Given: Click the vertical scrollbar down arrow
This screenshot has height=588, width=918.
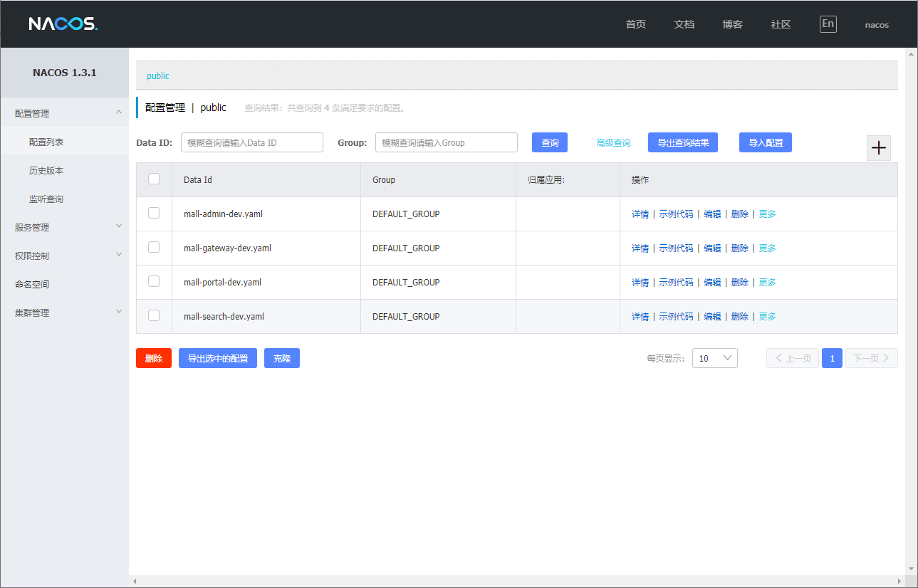Looking at the screenshot, I should click(x=912, y=569).
